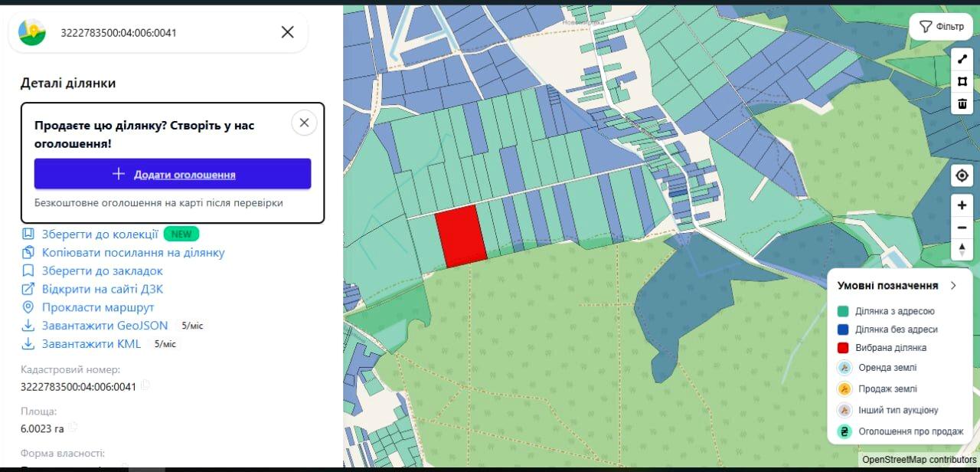Image resolution: width=980 pixels, height=472 pixels.
Task: Click the location pin icon beside Прокласти маршрут
Action: pyautogui.click(x=28, y=307)
